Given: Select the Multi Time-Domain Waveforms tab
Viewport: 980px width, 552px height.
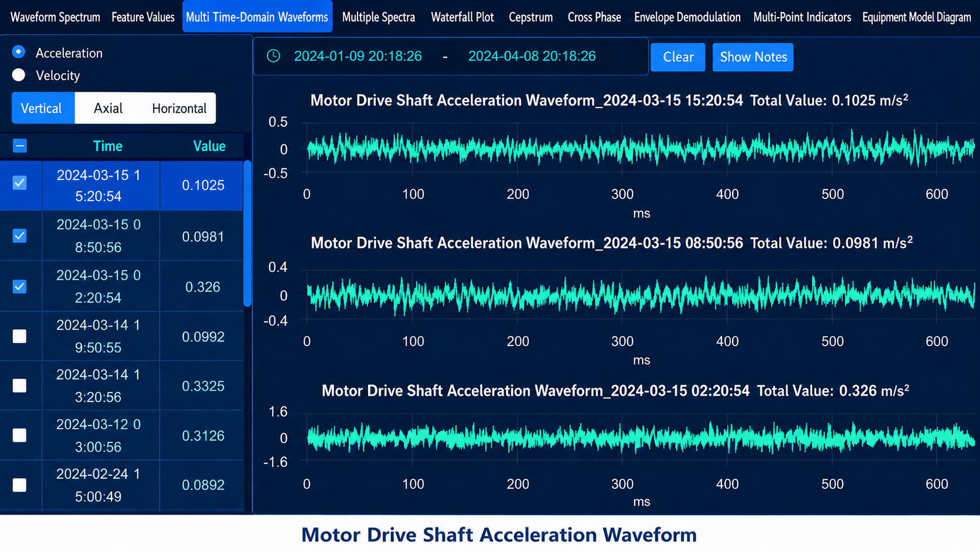Looking at the screenshot, I should (257, 16).
